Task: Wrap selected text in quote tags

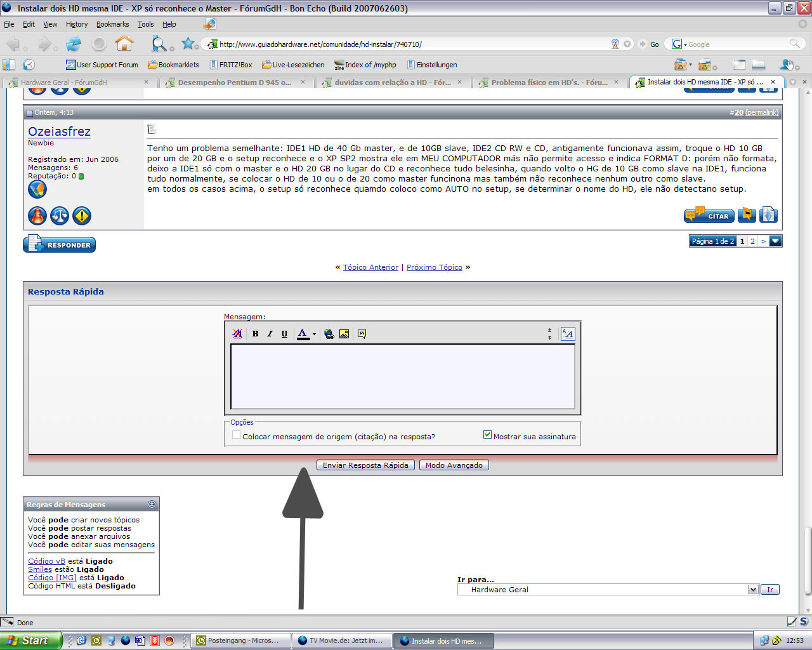Action: coord(362,334)
